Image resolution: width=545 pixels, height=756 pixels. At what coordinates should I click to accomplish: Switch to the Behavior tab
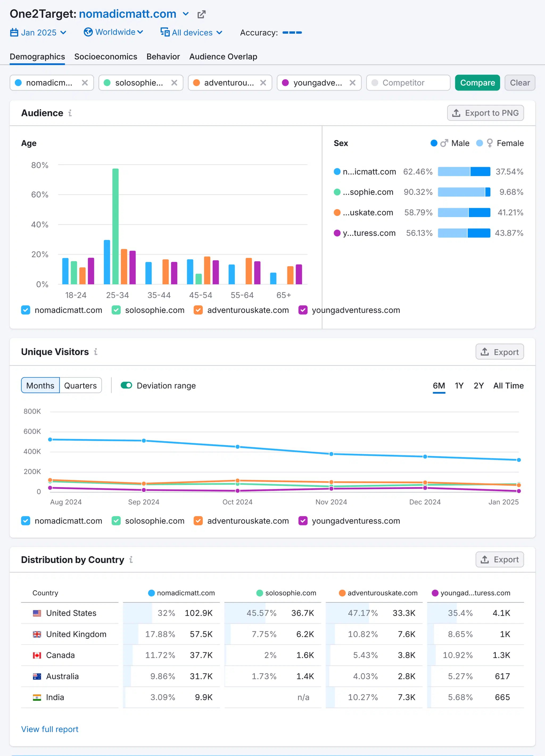tap(163, 57)
